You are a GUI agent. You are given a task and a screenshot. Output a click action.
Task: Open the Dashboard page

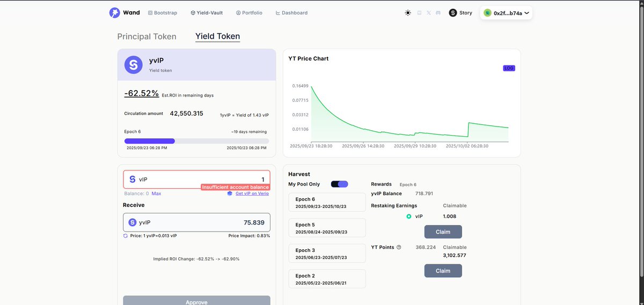click(291, 13)
